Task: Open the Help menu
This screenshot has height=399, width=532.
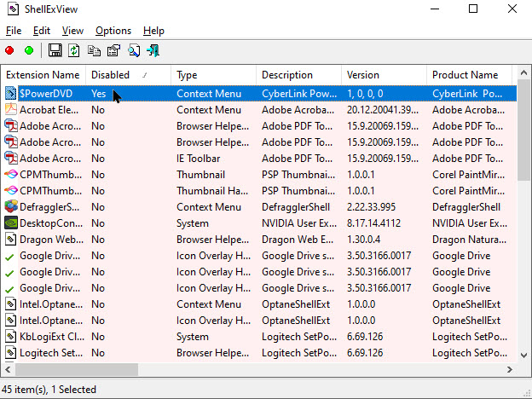Action: click(153, 31)
